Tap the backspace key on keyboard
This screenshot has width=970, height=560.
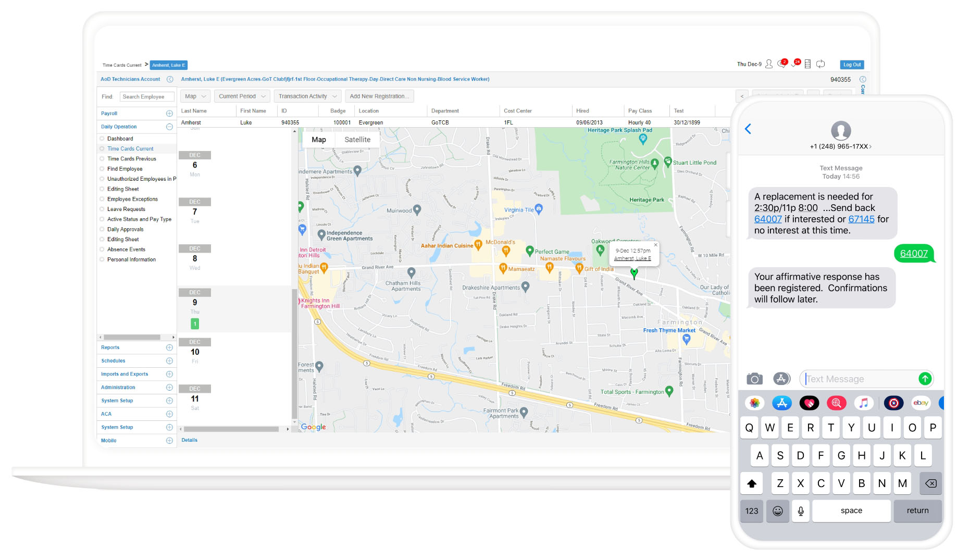(930, 483)
